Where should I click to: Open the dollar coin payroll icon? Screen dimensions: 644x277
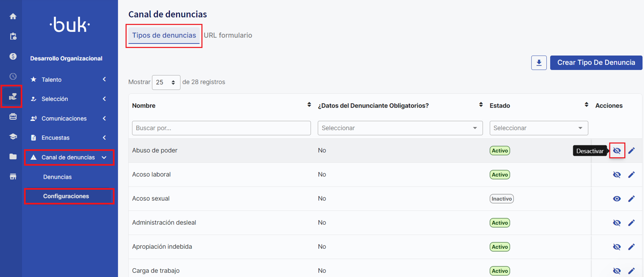[13, 56]
